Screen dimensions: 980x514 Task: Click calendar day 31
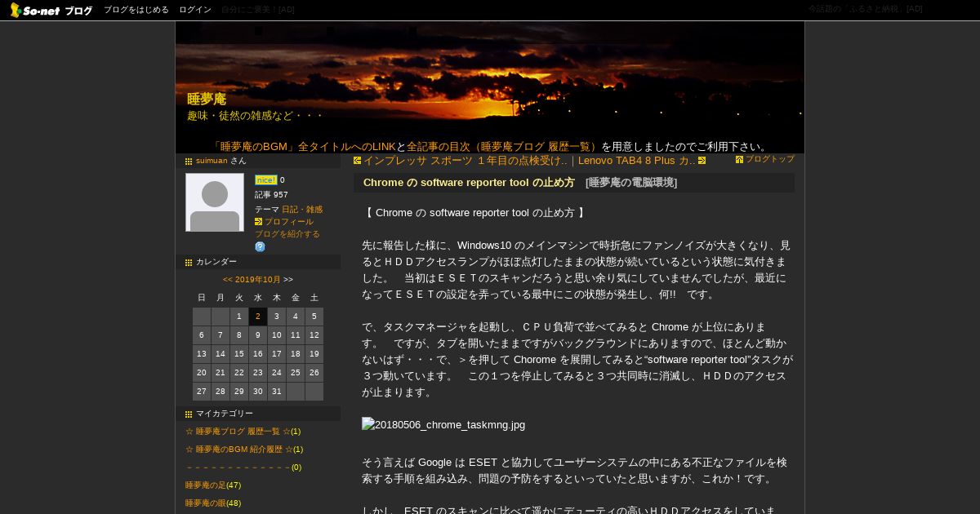[277, 392]
